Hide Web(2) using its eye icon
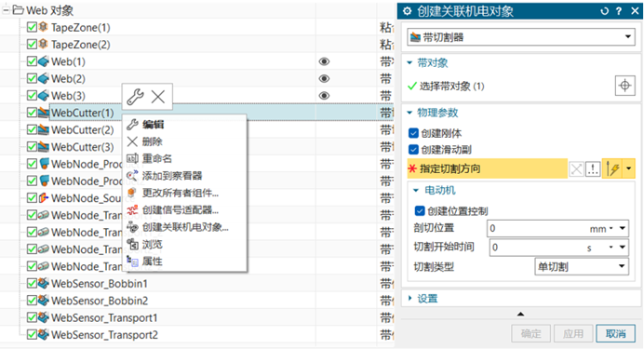This screenshot has height=349, width=644. pyautogui.click(x=324, y=78)
